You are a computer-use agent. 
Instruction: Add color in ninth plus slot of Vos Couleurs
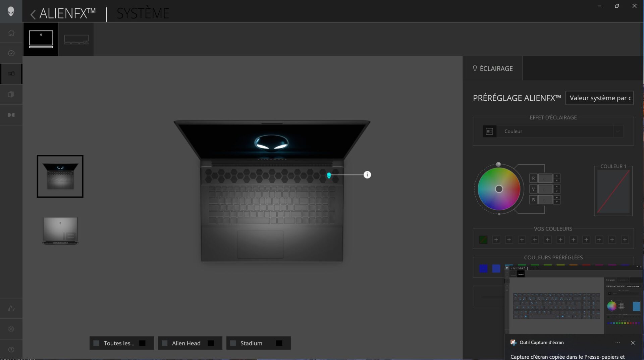coord(599,240)
